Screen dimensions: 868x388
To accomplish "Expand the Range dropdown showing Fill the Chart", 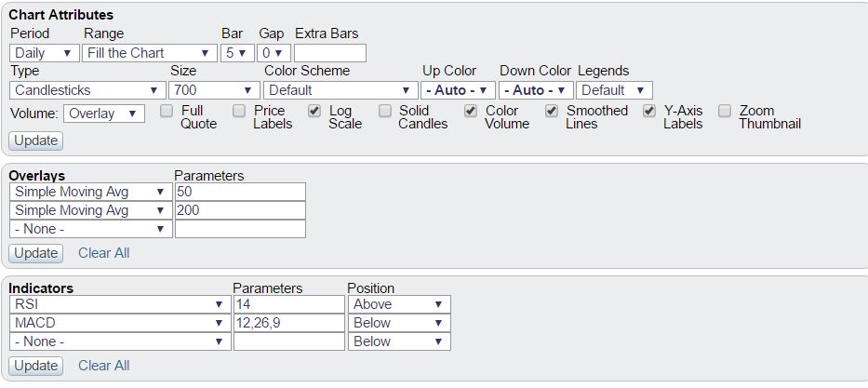I will tap(150, 53).
